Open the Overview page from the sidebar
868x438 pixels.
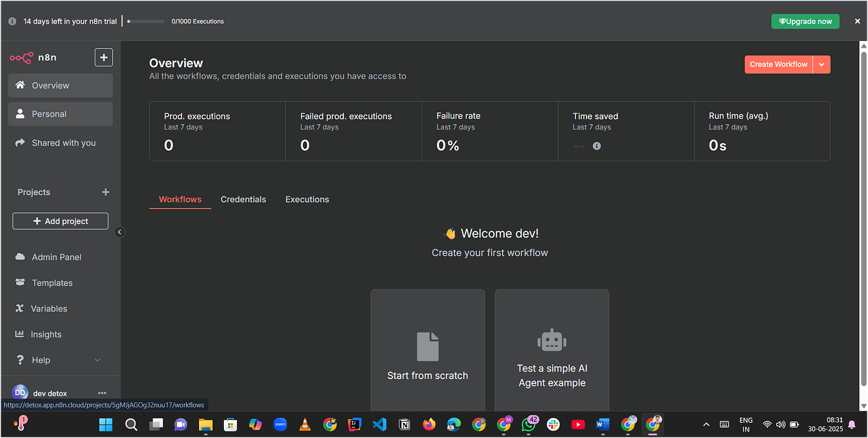coord(60,86)
